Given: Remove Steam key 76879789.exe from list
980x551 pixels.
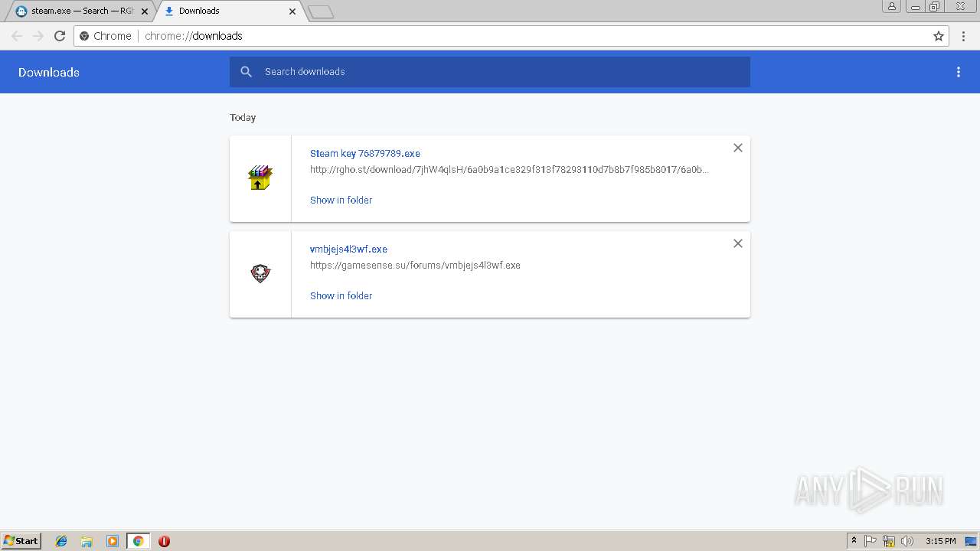Looking at the screenshot, I should 738,148.
